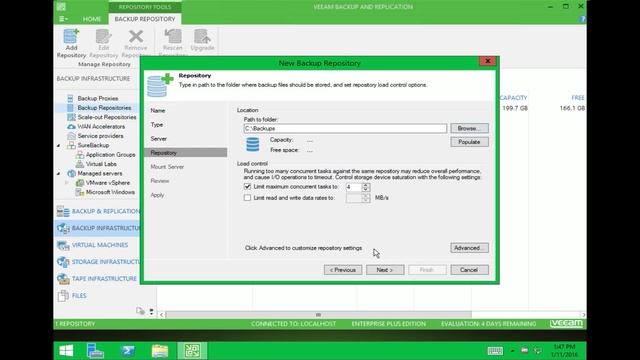Expand the VMware vSphere node
The image size is (640, 360).
point(67,183)
